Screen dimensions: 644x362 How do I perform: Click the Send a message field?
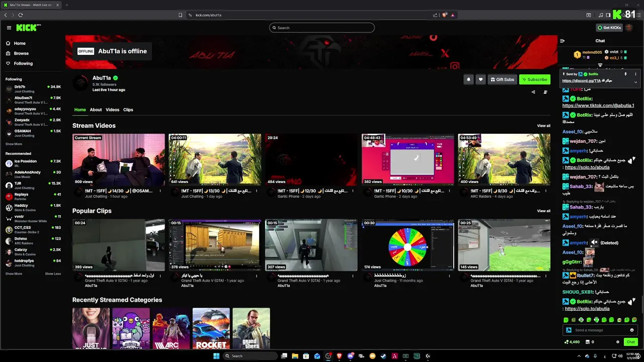pos(600,330)
